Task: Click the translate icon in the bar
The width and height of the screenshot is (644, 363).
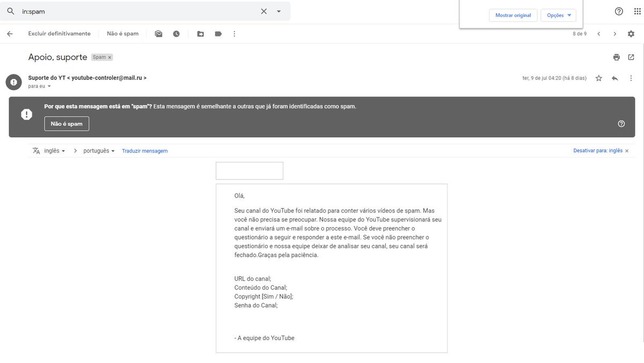Action: point(36,151)
